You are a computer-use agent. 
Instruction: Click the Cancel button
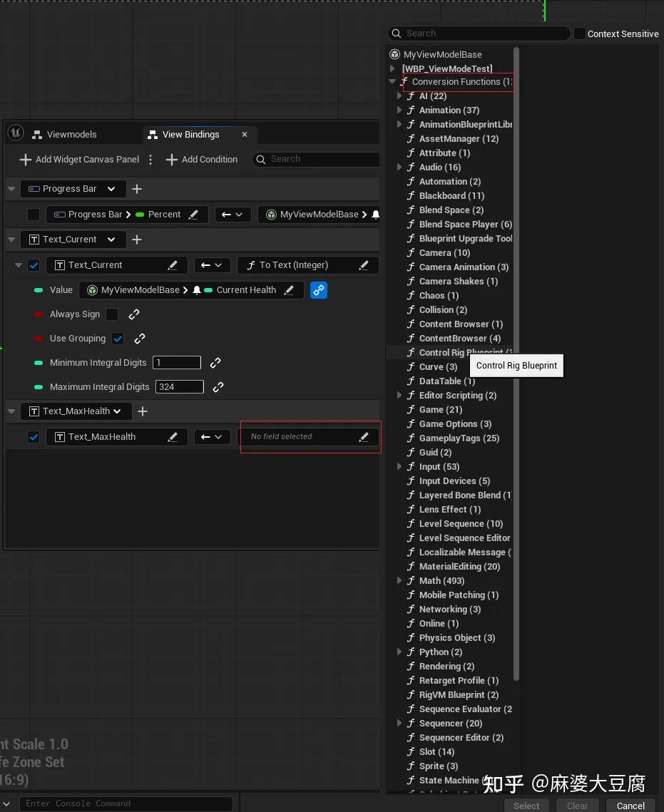click(630, 806)
